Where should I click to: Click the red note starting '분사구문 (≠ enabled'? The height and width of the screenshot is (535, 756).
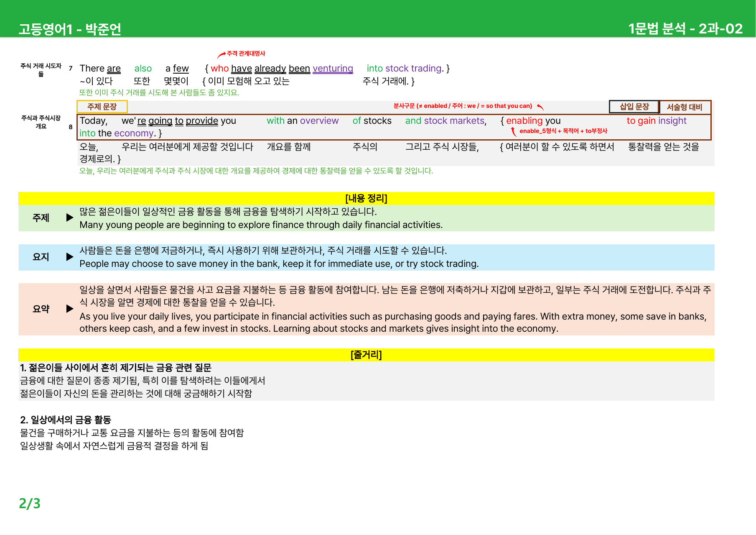pyautogui.click(x=463, y=106)
